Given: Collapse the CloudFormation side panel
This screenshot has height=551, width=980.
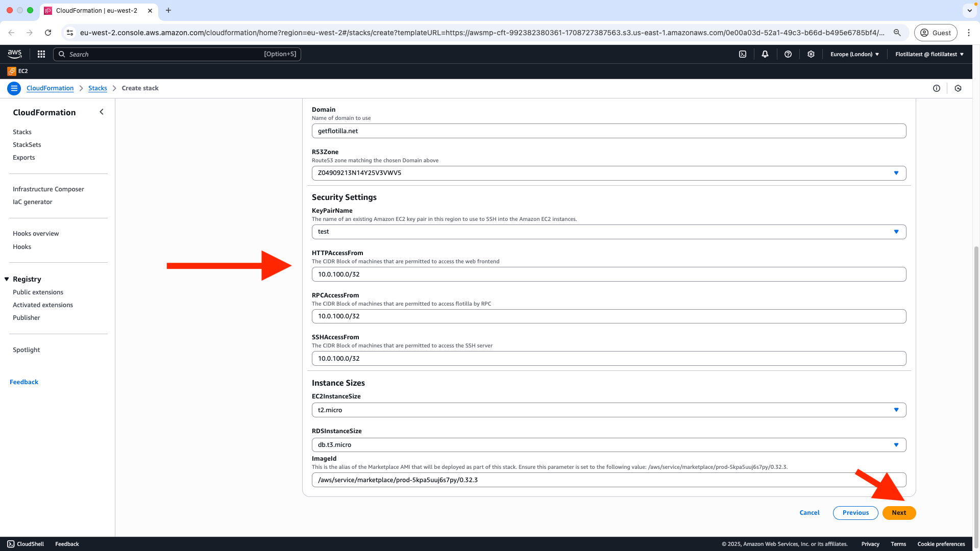Looking at the screenshot, I should tap(102, 112).
